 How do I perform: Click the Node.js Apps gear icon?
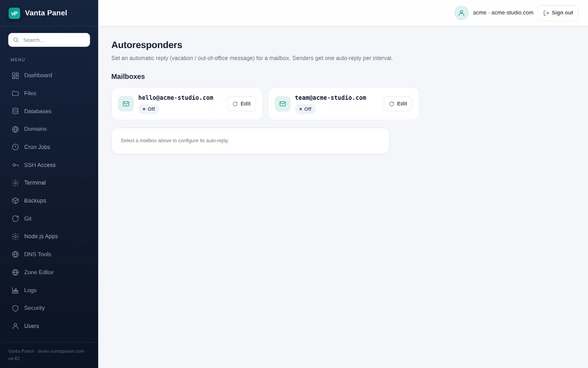[15, 236]
